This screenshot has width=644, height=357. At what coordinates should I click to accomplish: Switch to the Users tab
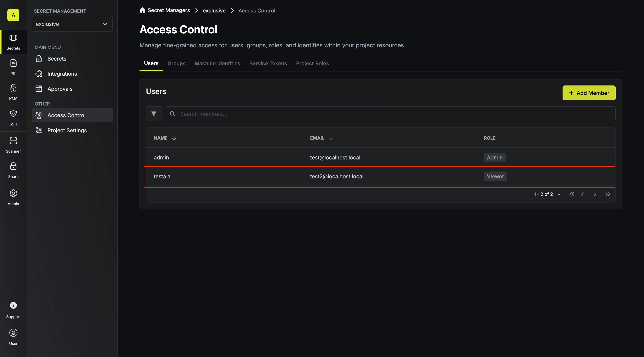click(x=151, y=63)
